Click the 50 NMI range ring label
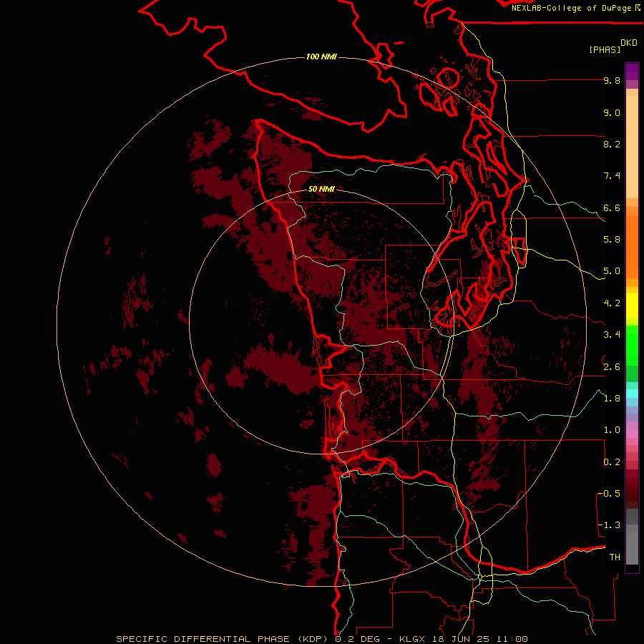This screenshot has height=644, width=644. [x=321, y=189]
